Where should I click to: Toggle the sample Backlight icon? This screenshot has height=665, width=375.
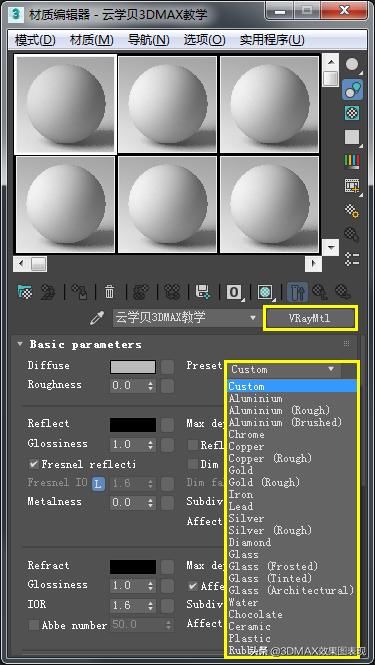[352, 89]
